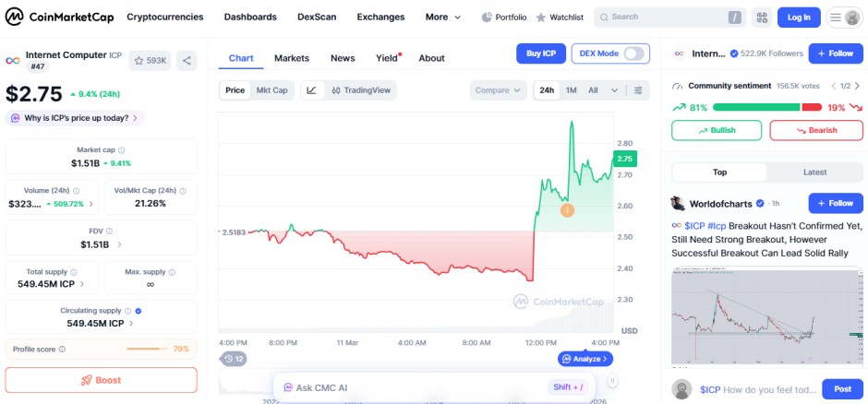The width and height of the screenshot is (868, 404).
Task: Go to previous community sentiment page
Action: [834, 86]
